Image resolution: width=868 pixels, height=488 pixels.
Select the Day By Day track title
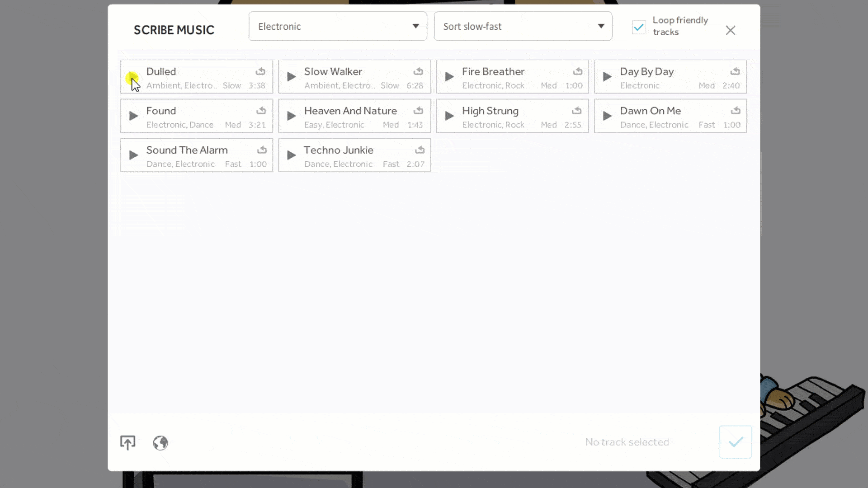[x=647, y=72]
